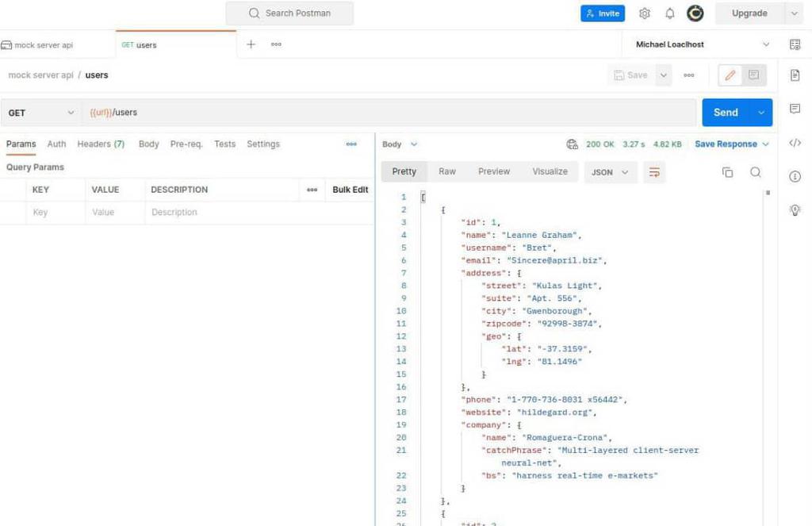Image resolution: width=812 pixels, height=526 pixels.
Task: Click the response pane scrollbar
Action: coord(768,193)
